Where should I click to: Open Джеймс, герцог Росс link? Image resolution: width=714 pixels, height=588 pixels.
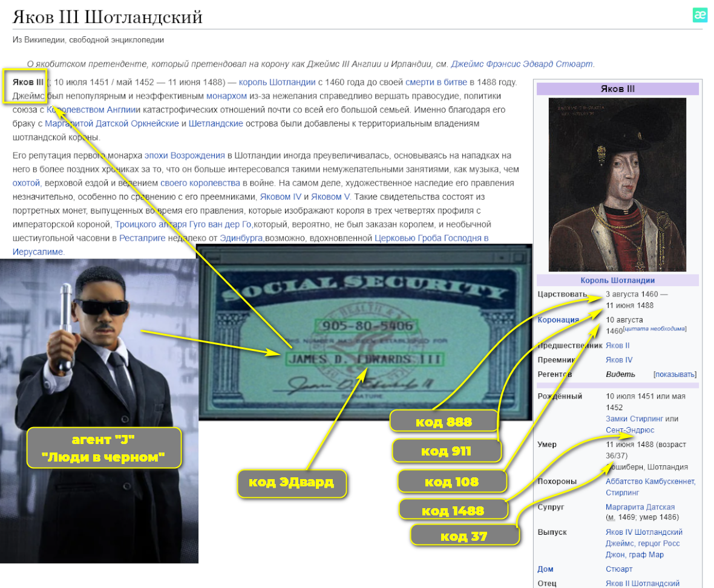tap(643, 543)
